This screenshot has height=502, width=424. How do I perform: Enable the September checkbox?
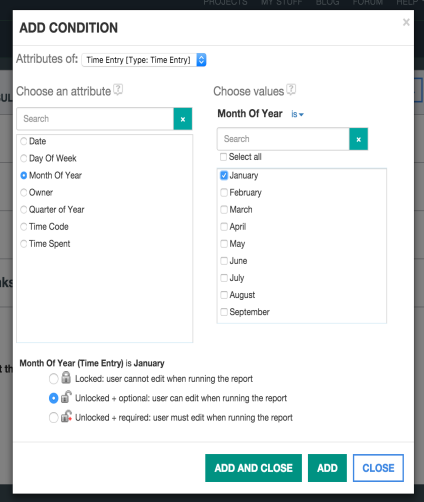224,312
